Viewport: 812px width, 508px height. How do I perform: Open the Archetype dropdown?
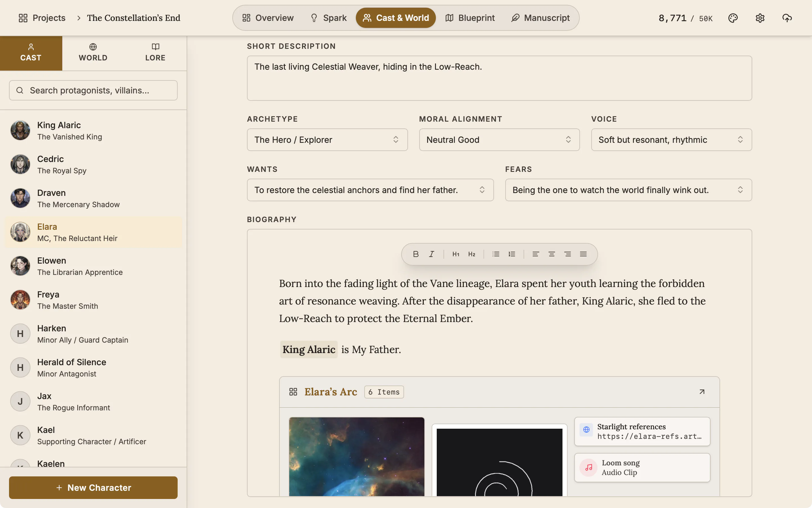(327, 140)
